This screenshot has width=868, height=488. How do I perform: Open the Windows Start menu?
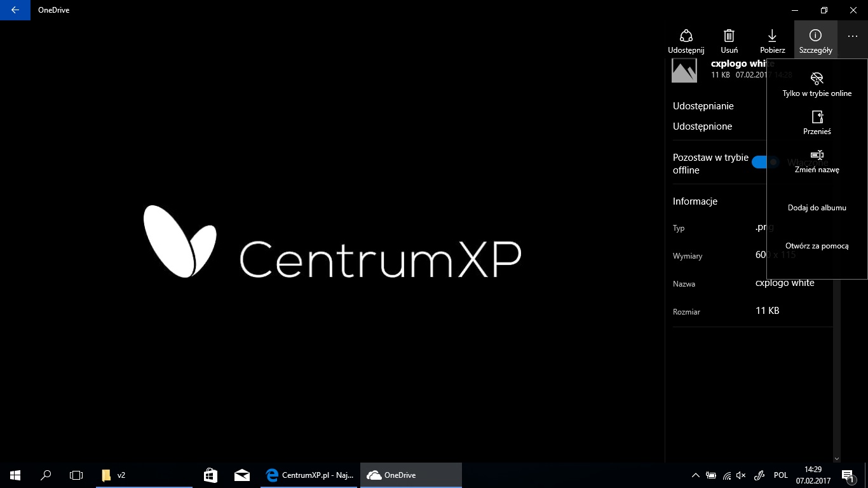(x=15, y=475)
